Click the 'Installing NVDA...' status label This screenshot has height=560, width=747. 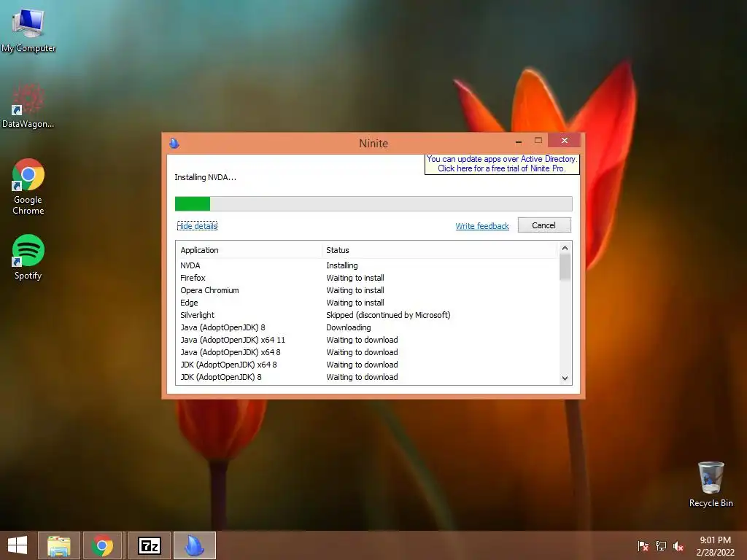coord(205,177)
